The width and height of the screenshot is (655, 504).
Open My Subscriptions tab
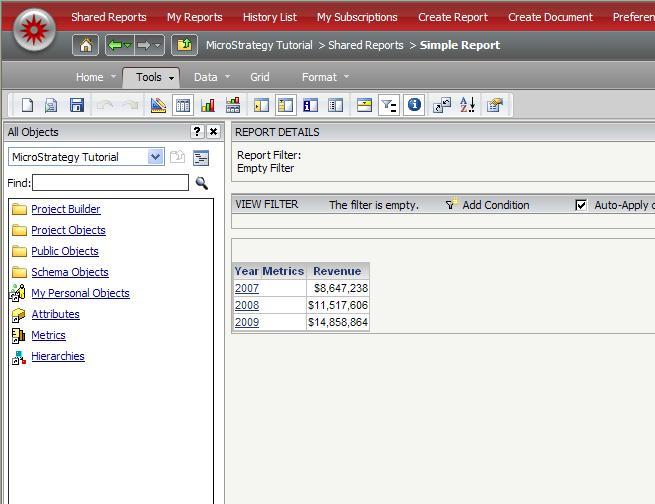point(357,17)
